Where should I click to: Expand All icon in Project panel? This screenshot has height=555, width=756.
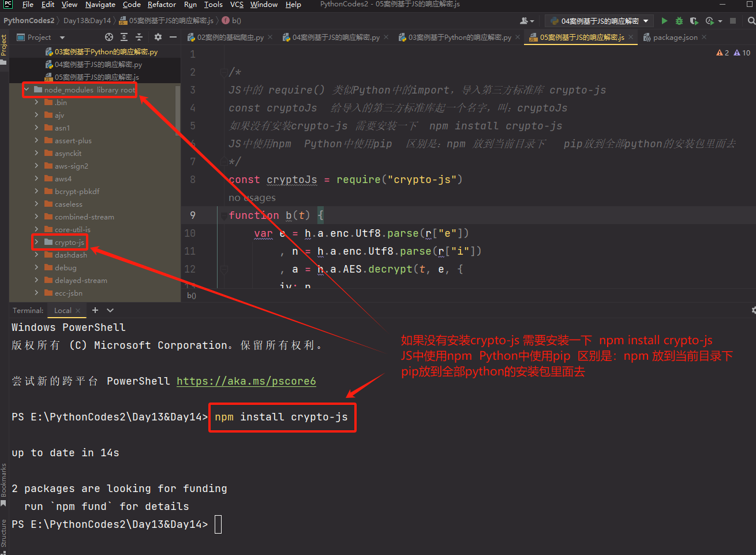pos(124,37)
